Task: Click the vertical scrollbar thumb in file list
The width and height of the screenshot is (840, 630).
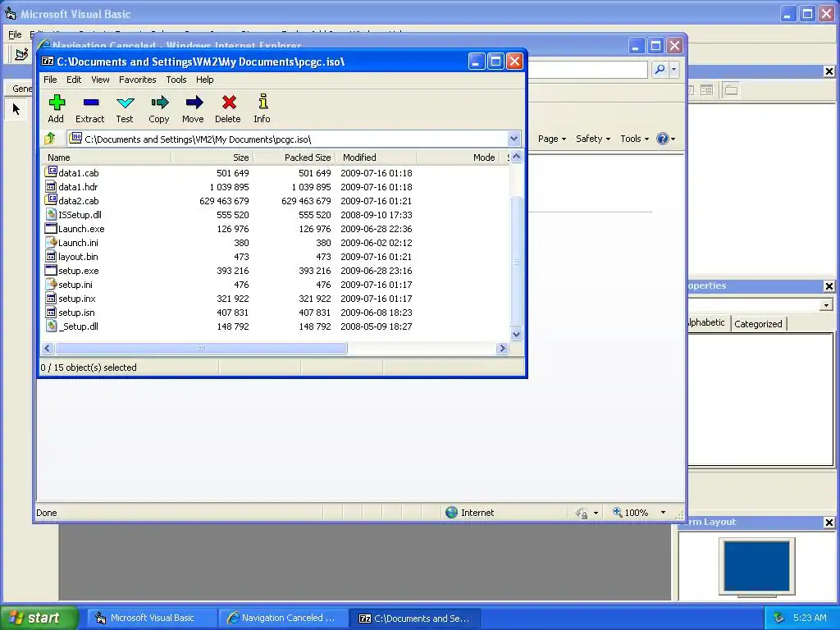Action: point(517,261)
